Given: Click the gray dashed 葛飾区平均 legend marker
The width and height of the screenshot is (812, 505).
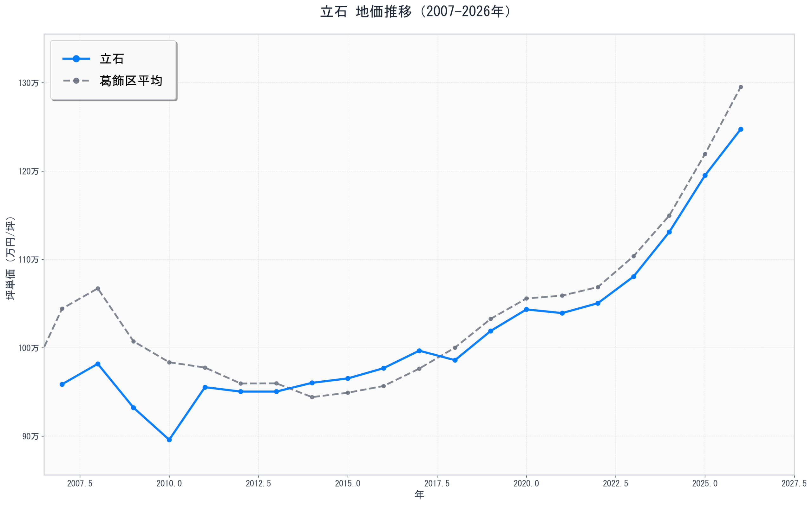Looking at the screenshot, I should click(x=76, y=81).
